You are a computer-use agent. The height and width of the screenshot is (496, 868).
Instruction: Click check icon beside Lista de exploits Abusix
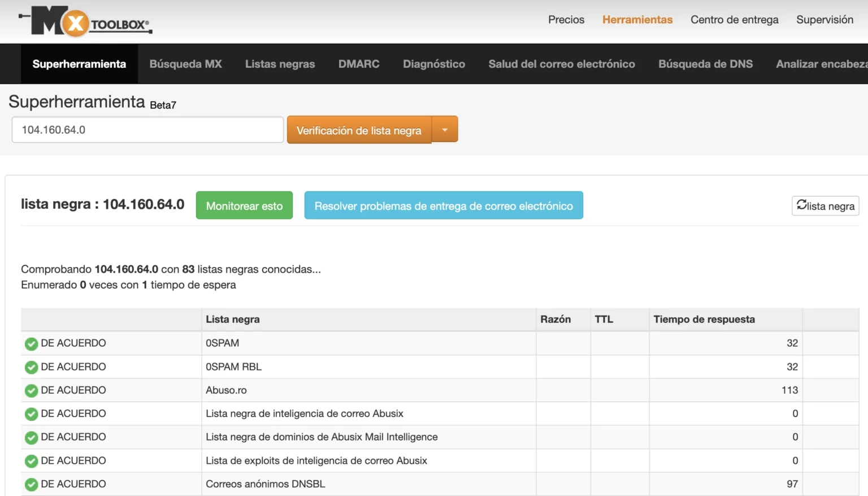coord(32,462)
